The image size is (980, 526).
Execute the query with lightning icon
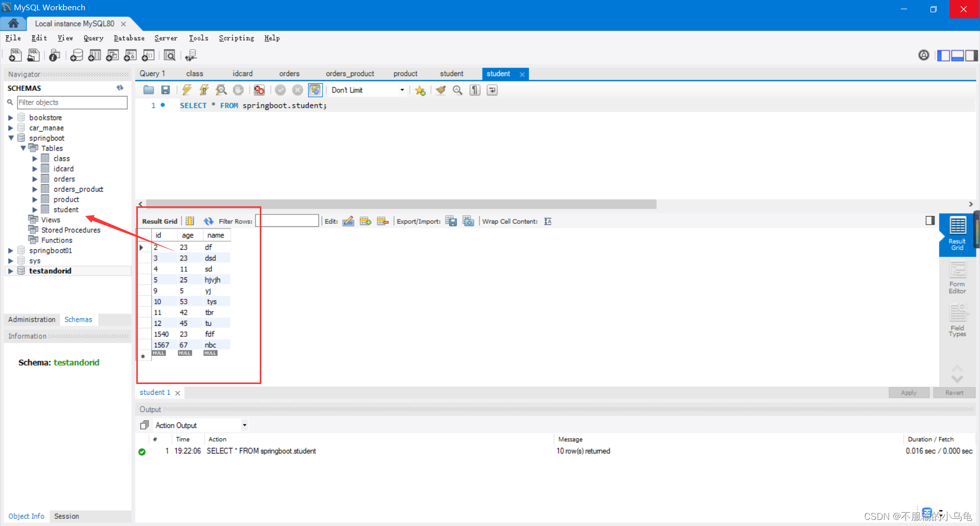point(187,90)
